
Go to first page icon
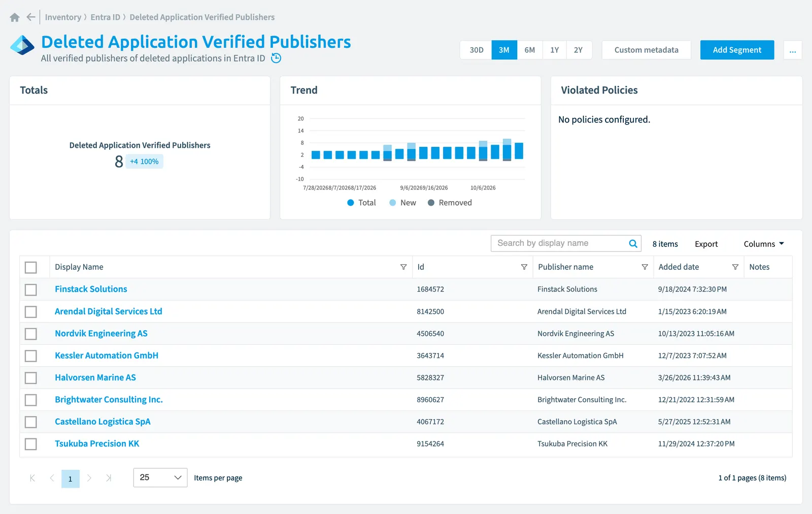click(x=32, y=478)
